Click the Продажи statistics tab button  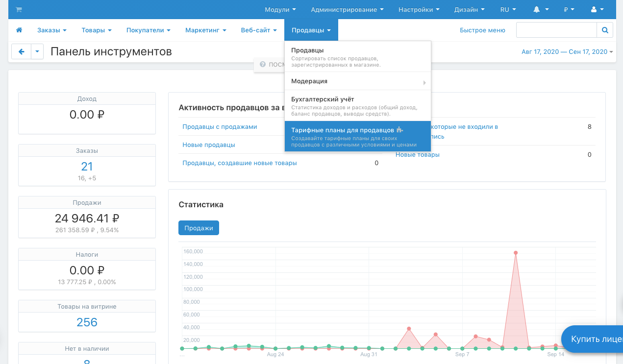199,228
